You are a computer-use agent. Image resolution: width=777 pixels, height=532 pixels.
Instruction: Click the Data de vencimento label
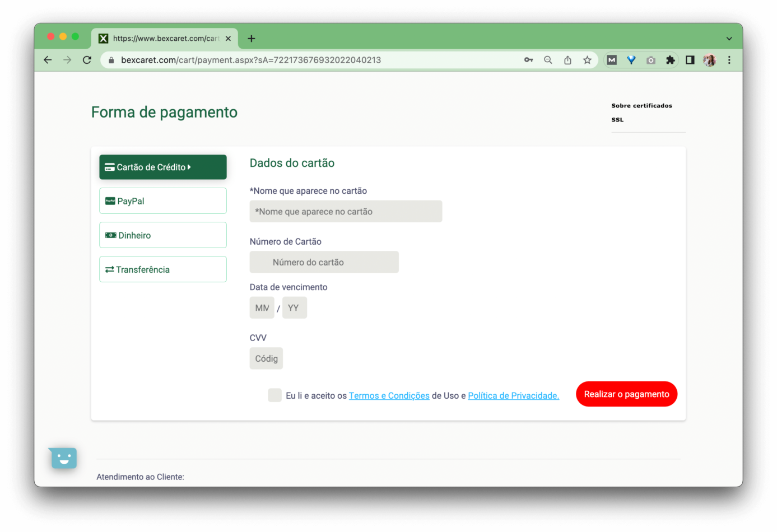pyautogui.click(x=289, y=287)
